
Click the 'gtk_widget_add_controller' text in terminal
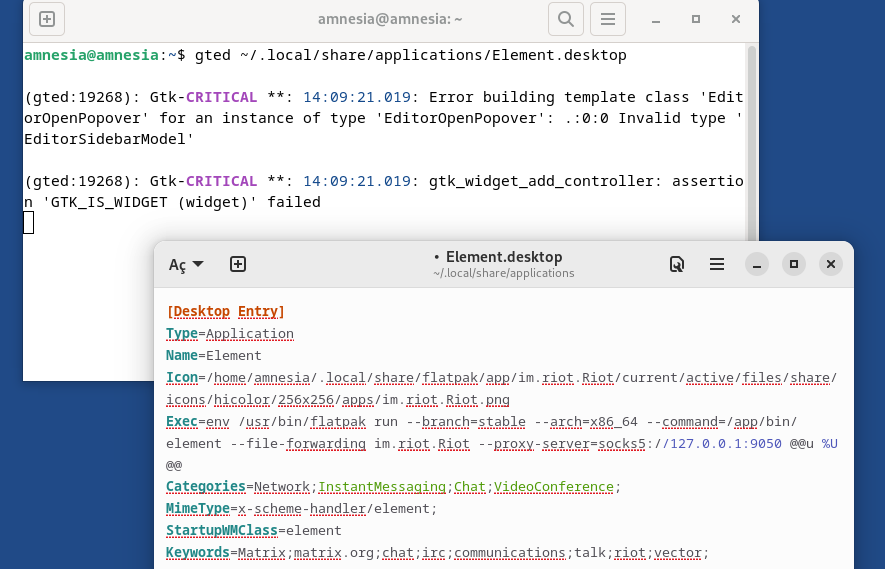541,181
